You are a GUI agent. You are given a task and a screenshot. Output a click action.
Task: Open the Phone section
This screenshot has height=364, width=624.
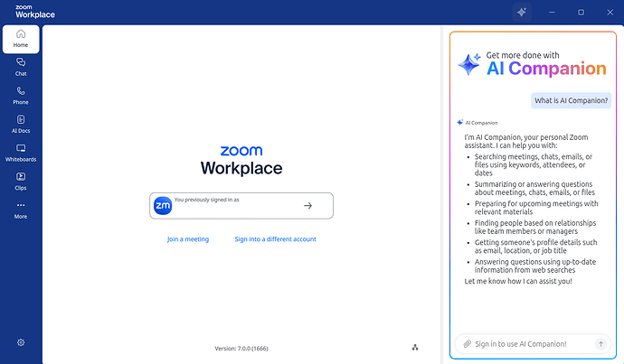(x=20, y=95)
